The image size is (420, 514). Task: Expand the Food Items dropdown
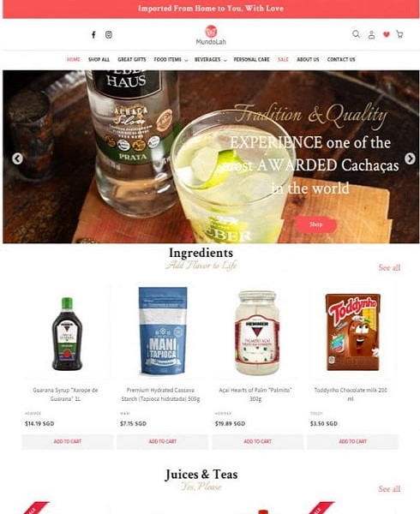click(171, 60)
